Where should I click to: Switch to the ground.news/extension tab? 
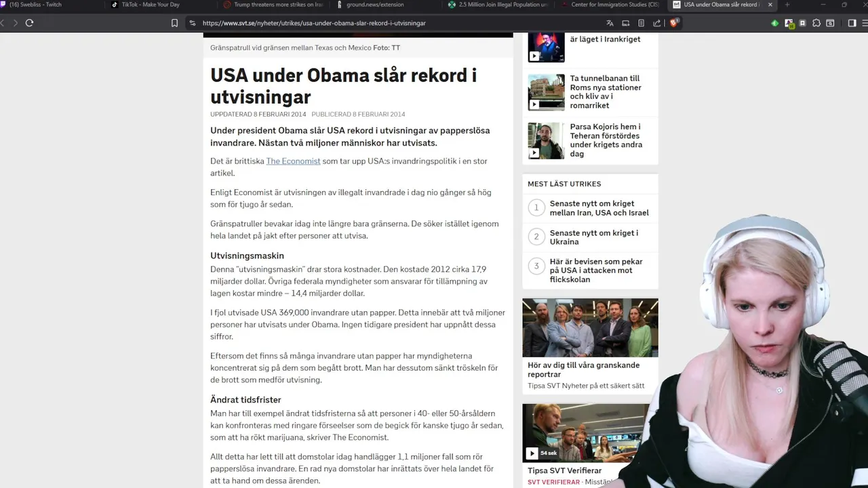(x=380, y=5)
